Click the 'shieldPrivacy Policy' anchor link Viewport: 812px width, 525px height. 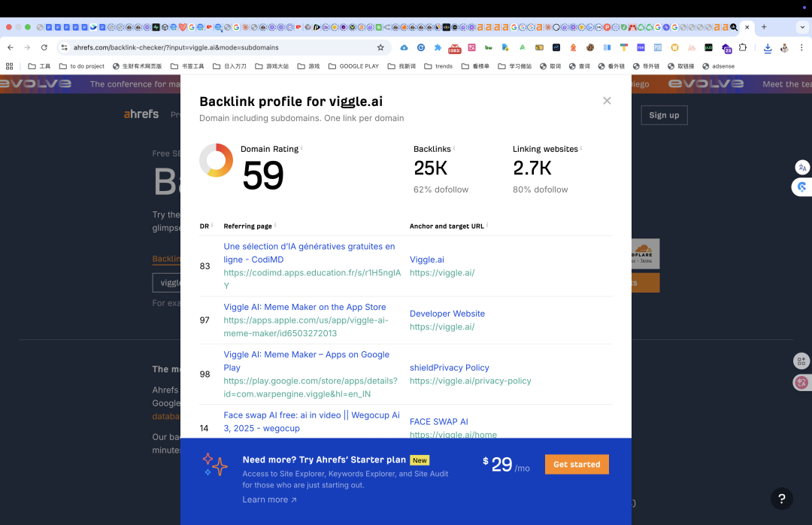[450, 368]
